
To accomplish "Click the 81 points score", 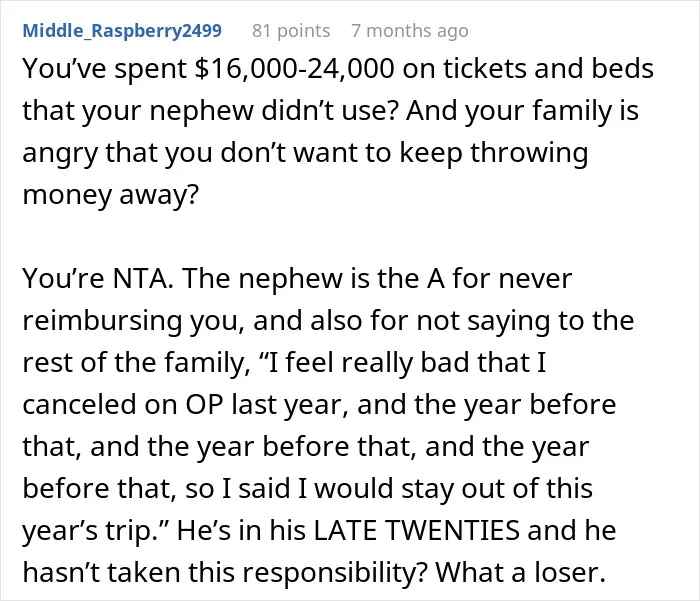I will 291,31.
